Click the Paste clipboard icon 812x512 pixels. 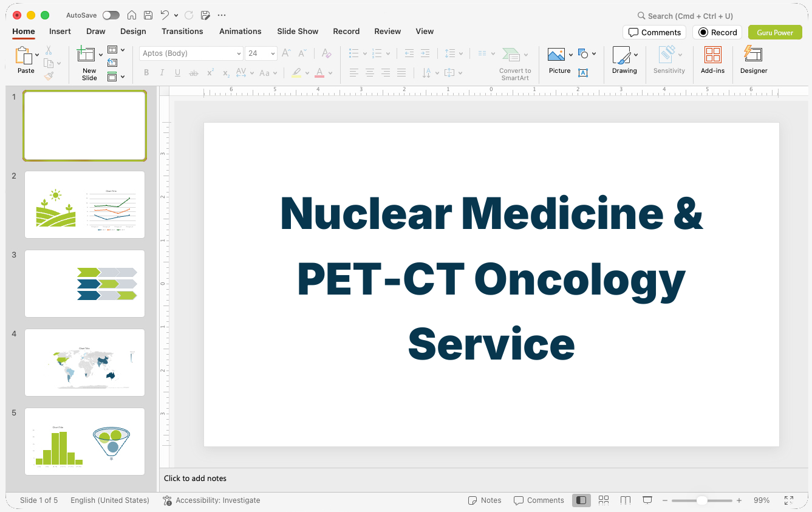[24, 56]
